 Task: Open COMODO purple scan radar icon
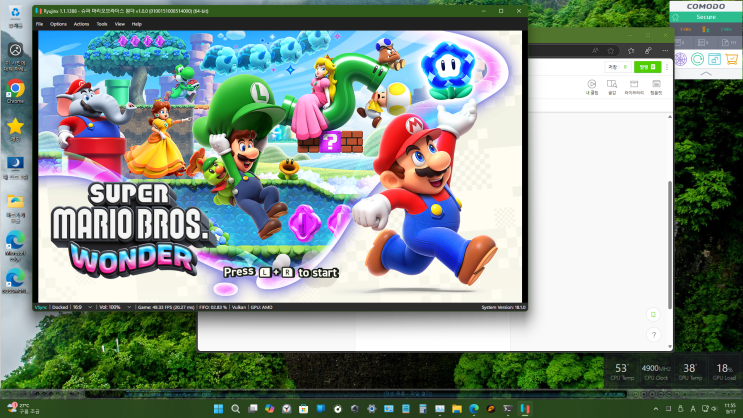tap(680, 59)
